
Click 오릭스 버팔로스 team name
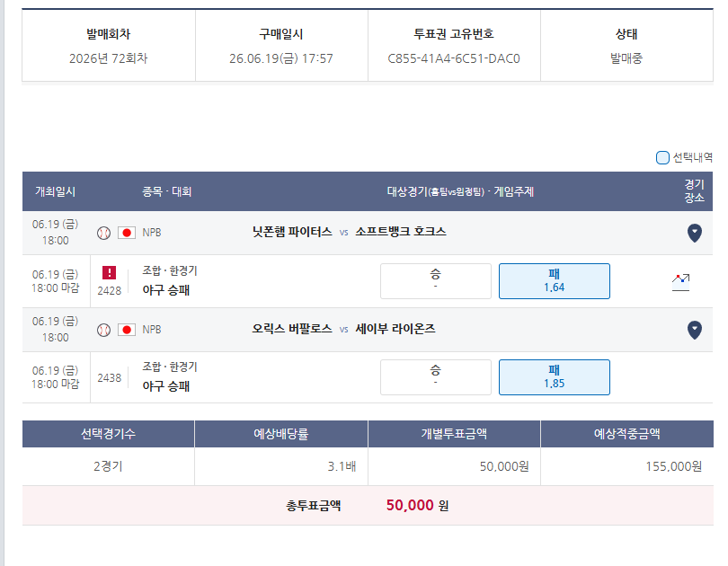tap(292, 329)
